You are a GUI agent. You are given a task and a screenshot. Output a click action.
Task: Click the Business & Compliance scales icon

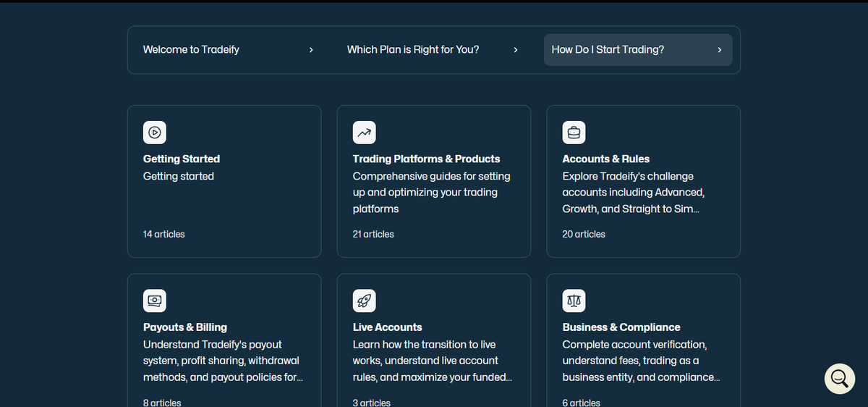[x=574, y=301]
